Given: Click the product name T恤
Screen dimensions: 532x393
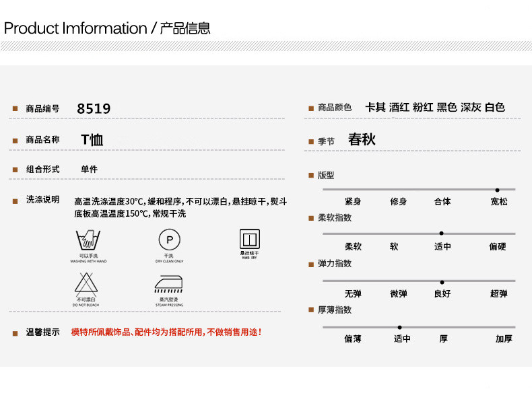Looking at the screenshot, I should 92,140.
